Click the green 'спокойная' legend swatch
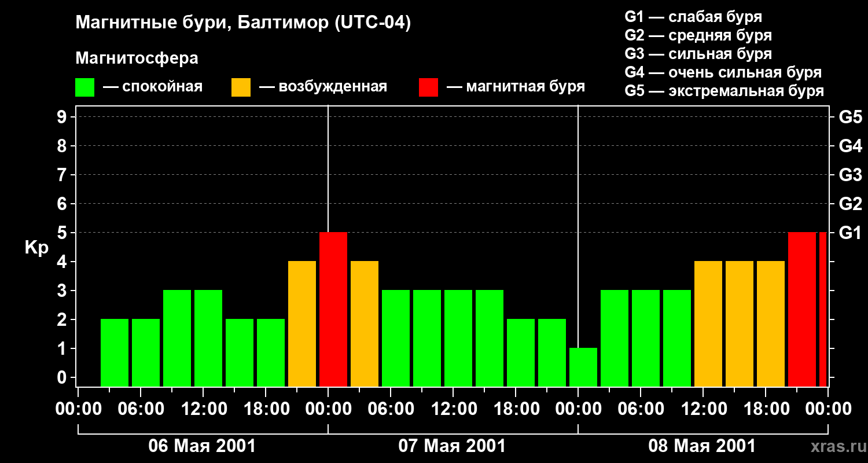The image size is (868, 463). coord(84,87)
